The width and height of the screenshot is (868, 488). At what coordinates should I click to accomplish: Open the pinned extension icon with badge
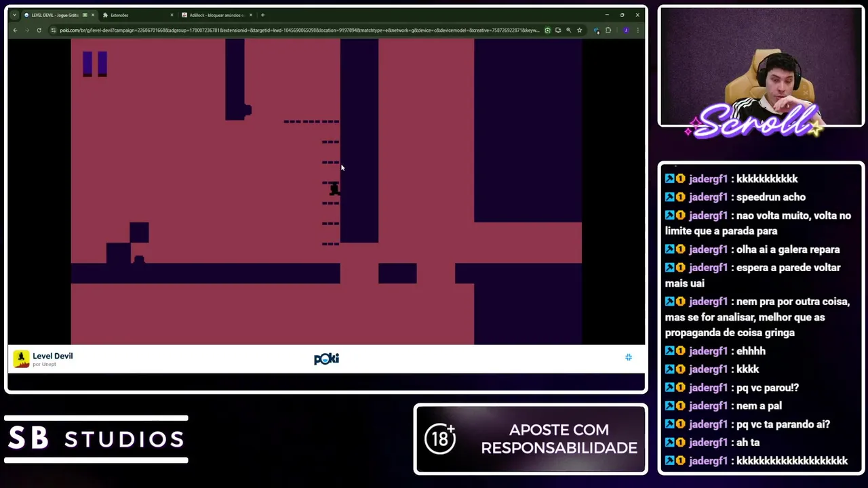coord(597,30)
